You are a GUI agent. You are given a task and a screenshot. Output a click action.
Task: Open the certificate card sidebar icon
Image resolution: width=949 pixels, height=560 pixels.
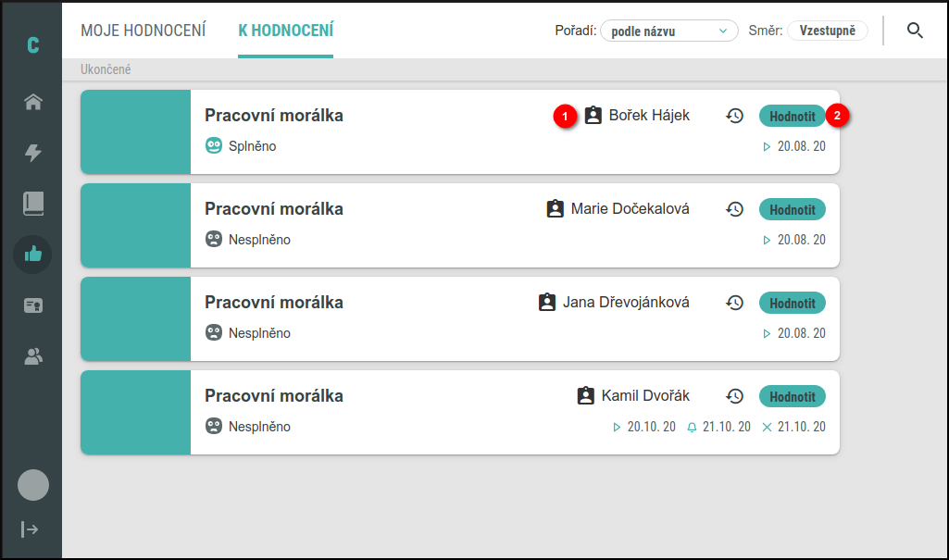pyautogui.click(x=33, y=305)
